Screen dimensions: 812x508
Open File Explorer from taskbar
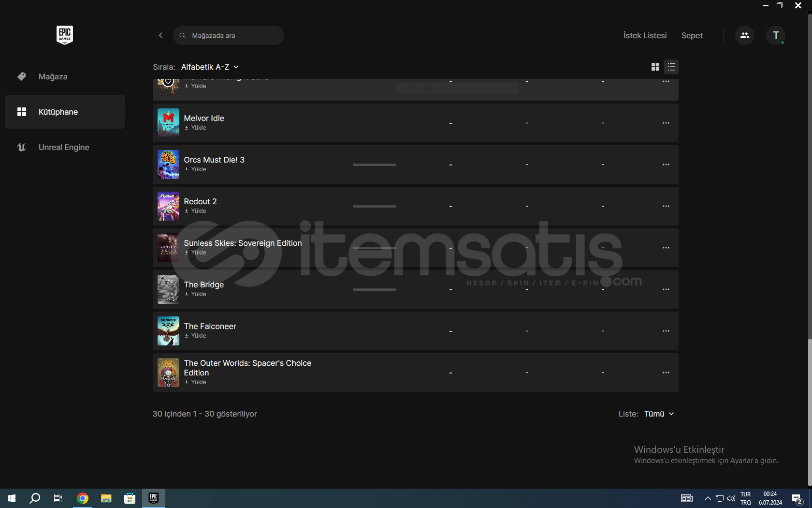click(x=106, y=498)
